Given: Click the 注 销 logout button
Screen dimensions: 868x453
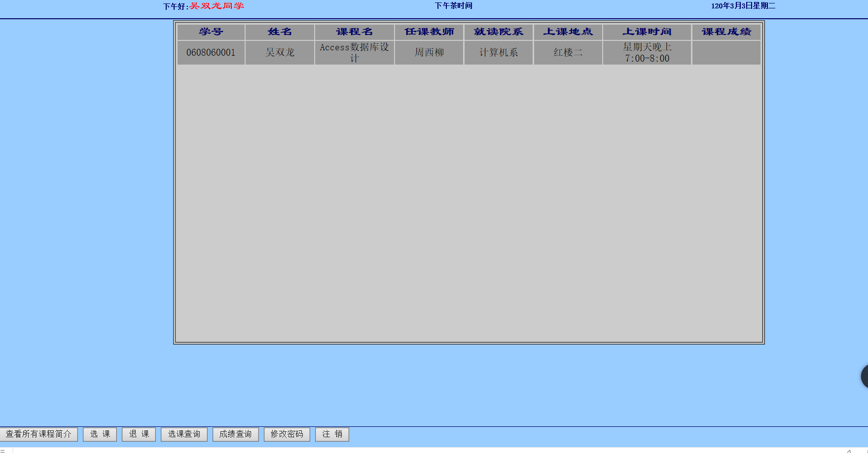Looking at the screenshot, I should point(332,434).
